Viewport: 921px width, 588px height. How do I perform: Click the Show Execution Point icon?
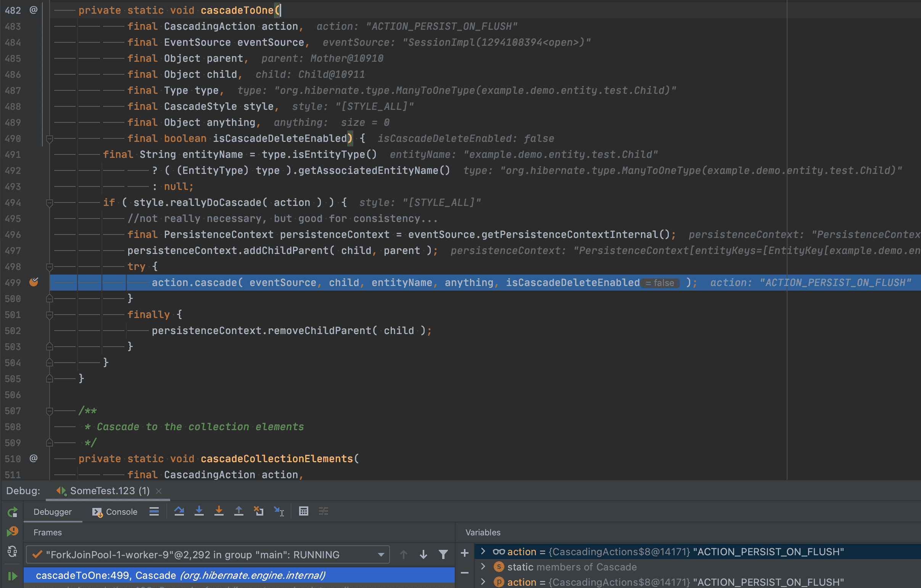click(154, 511)
